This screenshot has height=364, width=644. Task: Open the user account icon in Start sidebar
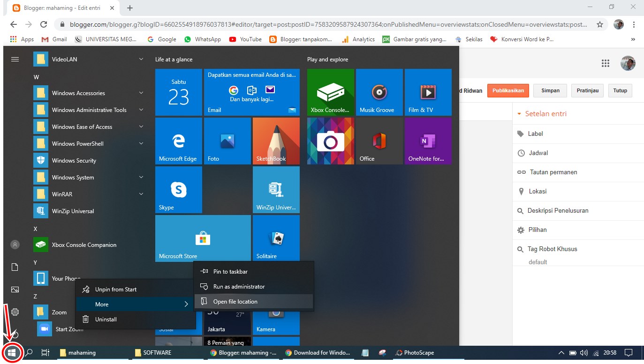[x=15, y=245]
